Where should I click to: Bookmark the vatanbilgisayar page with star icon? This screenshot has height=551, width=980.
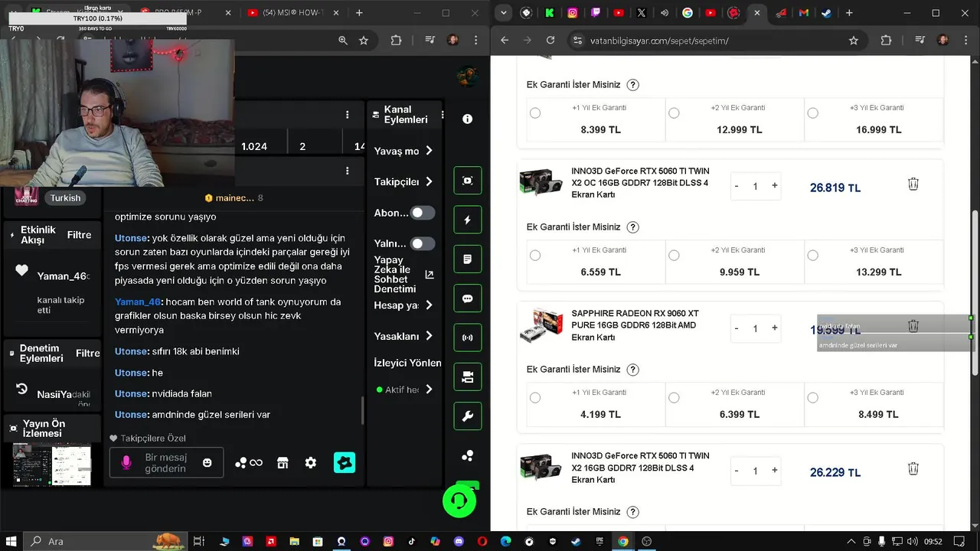point(854,41)
